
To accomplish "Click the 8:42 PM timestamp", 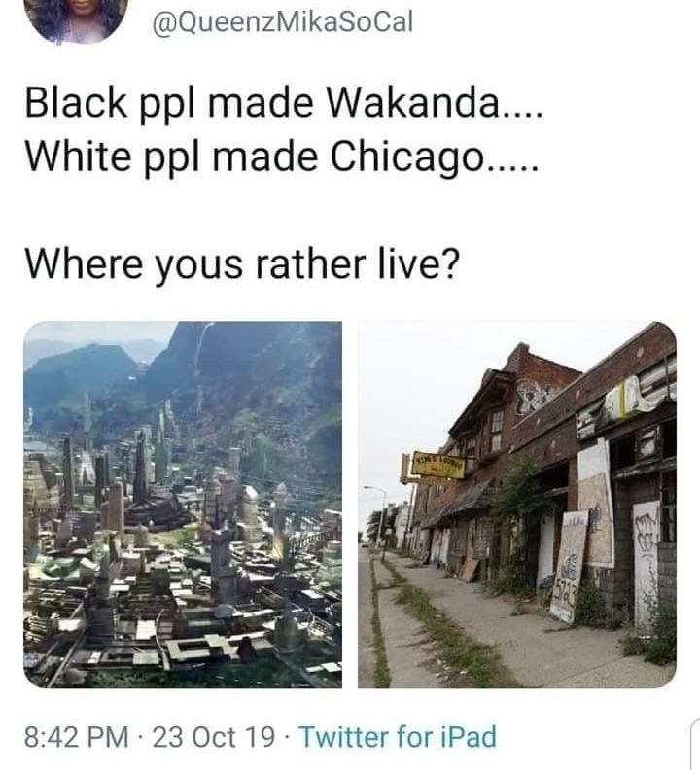I will 76,737.
